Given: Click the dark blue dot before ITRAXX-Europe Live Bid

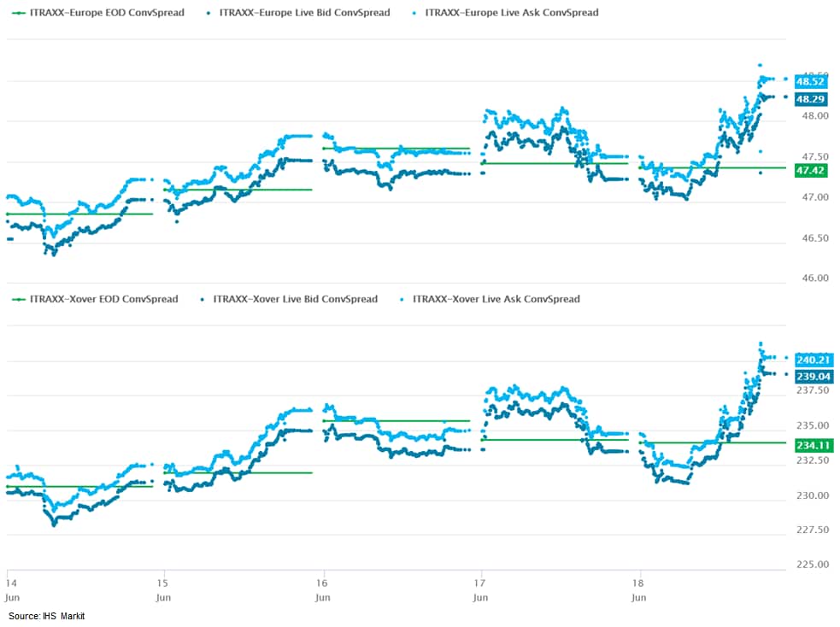Looking at the screenshot, I should click(209, 13).
